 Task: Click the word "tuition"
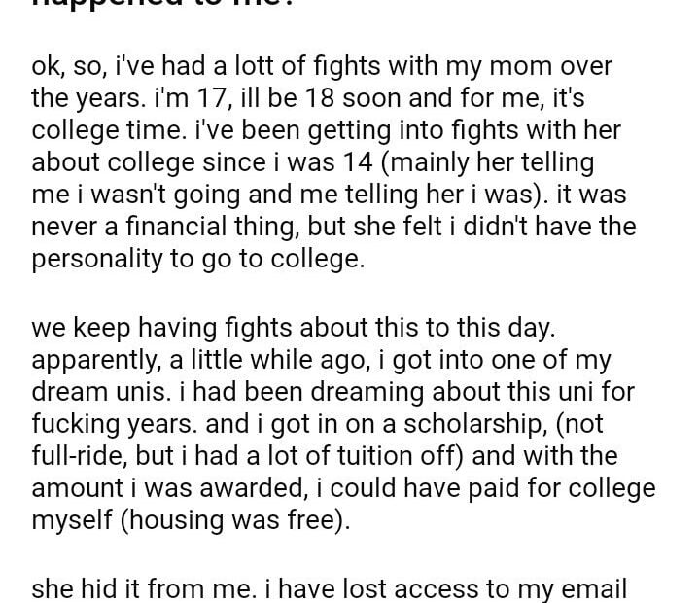408,454
